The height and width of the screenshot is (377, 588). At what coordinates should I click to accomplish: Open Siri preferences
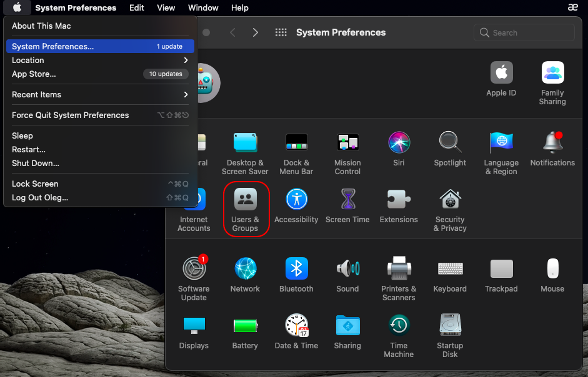[399, 149]
